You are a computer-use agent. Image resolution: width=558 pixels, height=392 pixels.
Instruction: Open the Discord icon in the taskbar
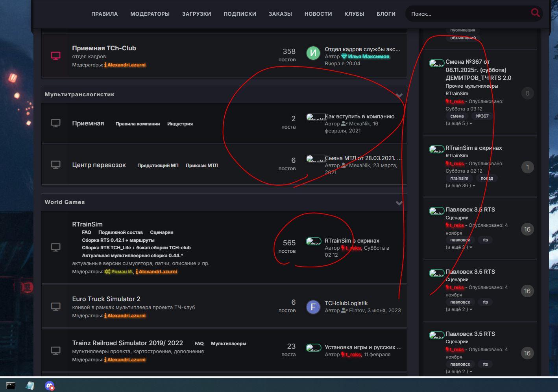coord(50,386)
